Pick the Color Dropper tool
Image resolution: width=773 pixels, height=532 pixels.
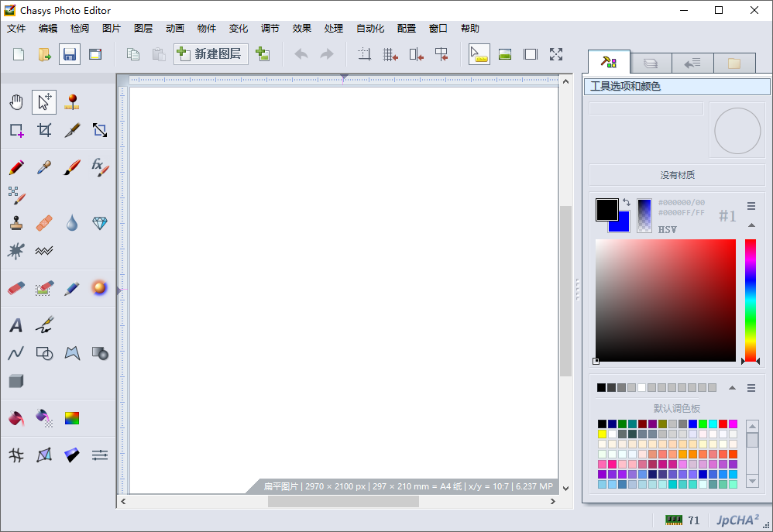point(44,166)
